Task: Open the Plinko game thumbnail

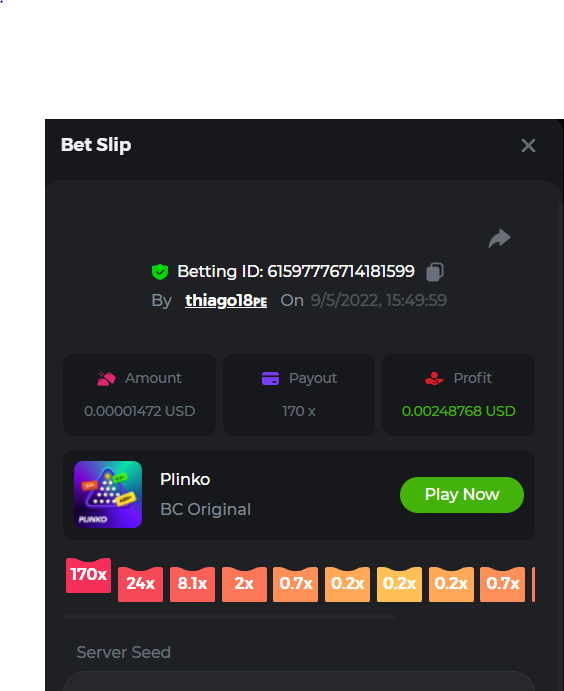Action: click(x=108, y=494)
